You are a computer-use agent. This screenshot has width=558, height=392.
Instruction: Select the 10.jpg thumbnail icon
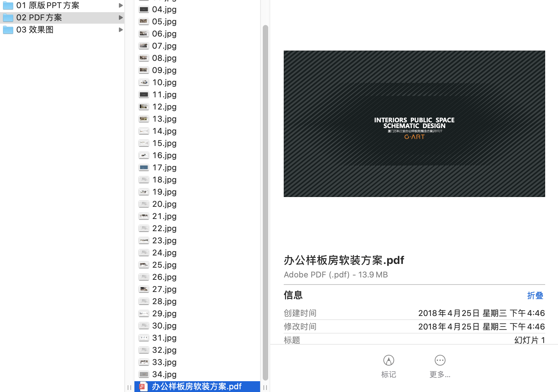(144, 82)
